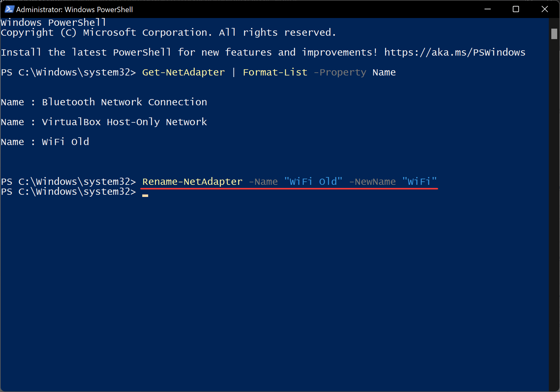Click the Bluetooth Network Connection name line

pyautogui.click(x=124, y=102)
